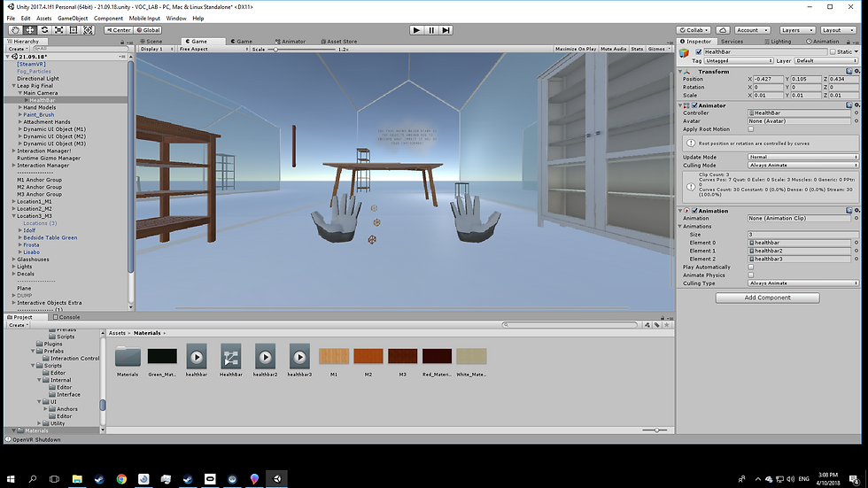
Task: Open Chrome from taskbar
Action: point(121,478)
